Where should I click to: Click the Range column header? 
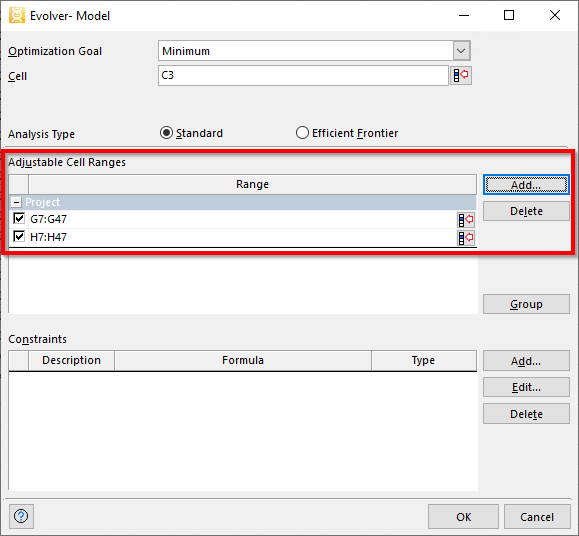point(253,184)
